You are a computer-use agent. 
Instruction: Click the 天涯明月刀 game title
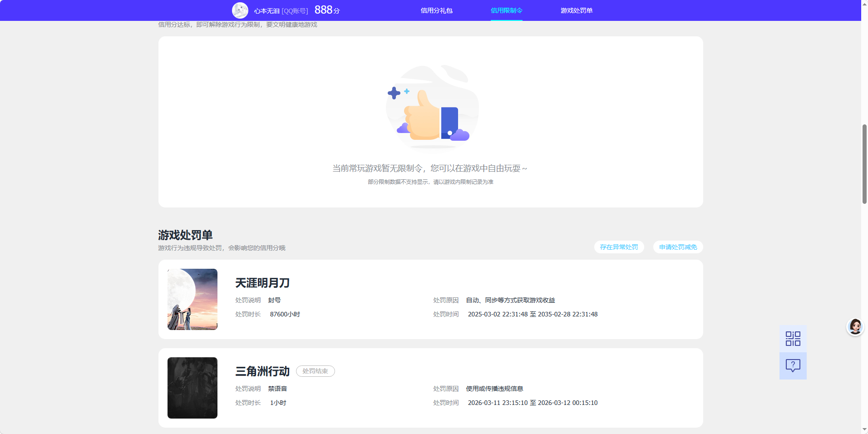pyautogui.click(x=262, y=283)
